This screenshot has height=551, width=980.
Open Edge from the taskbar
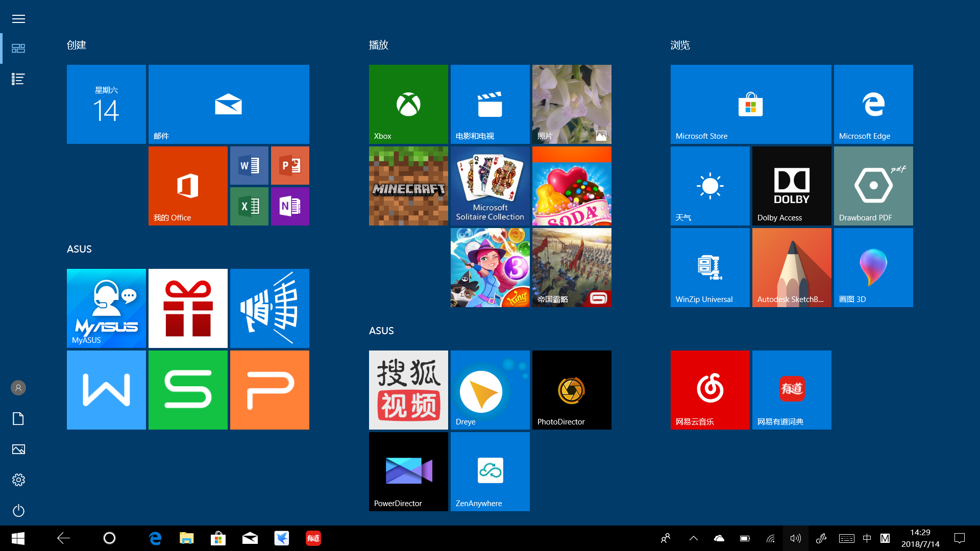pyautogui.click(x=155, y=538)
